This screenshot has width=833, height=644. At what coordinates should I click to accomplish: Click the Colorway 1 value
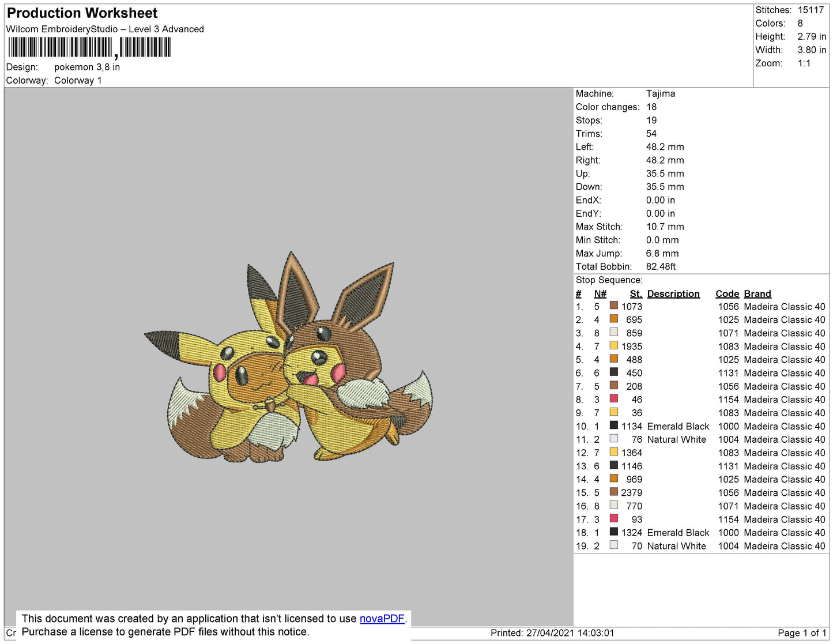point(78,80)
